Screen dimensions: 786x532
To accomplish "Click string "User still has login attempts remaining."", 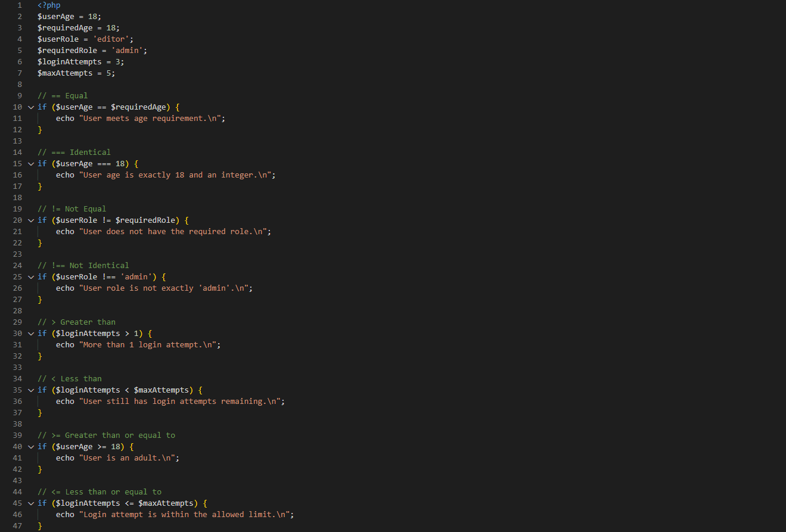I will [x=180, y=402].
